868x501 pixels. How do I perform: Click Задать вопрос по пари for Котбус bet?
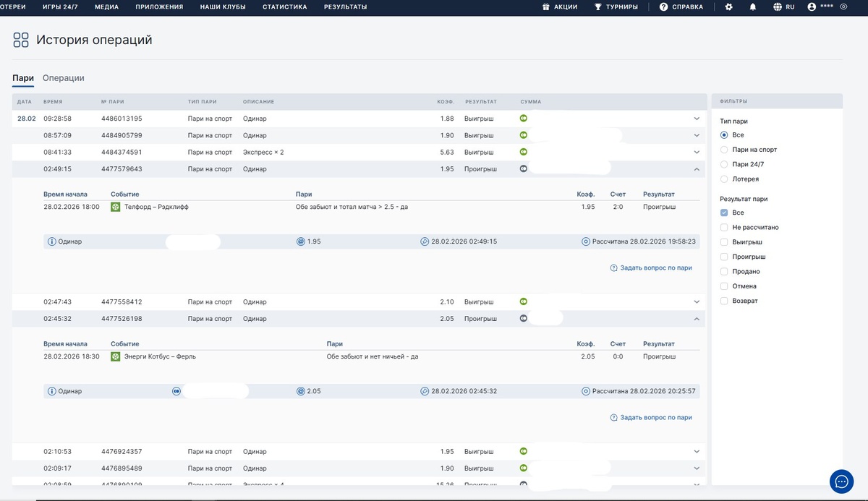pyautogui.click(x=651, y=417)
